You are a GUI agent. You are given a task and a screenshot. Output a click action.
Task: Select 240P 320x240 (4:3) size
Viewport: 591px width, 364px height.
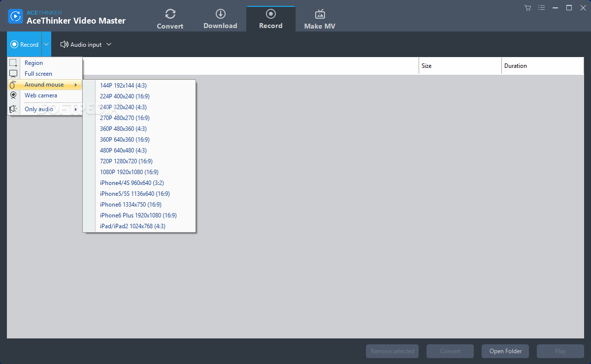tap(139, 107)
